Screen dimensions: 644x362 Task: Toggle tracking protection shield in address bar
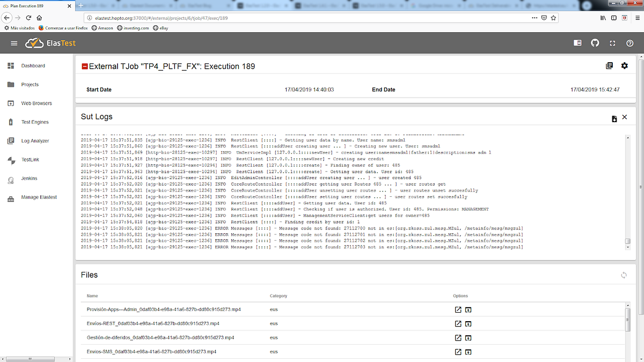click(x=544, y=17)
